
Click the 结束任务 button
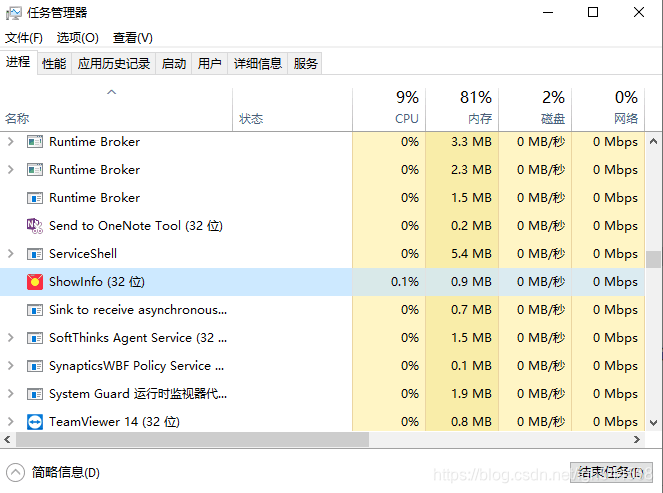click(x=611, y=472)
